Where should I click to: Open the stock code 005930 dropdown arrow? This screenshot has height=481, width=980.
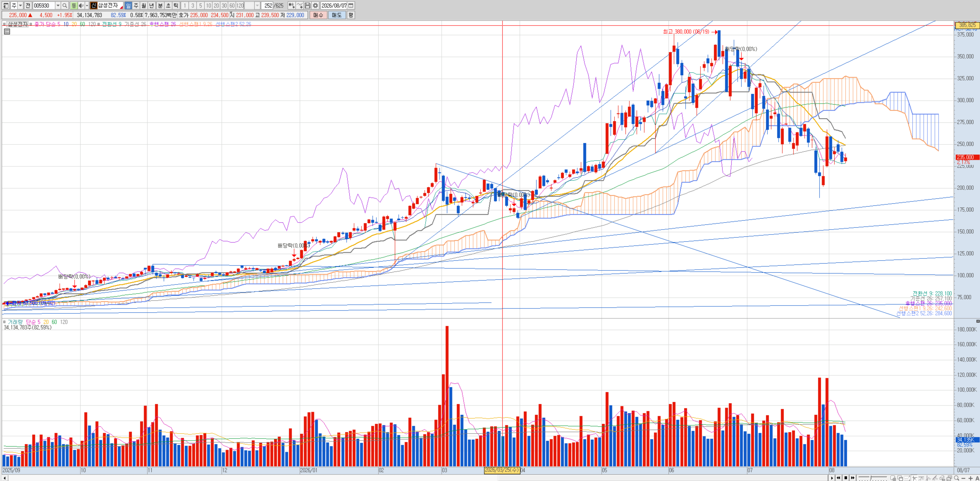pos(58,5)
